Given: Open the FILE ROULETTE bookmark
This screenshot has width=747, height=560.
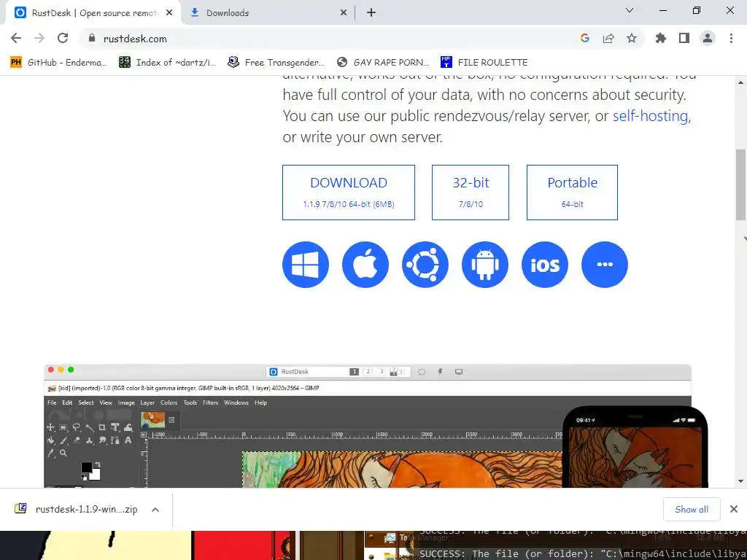Looking at the screenshot, I should [x=484, y=63].
